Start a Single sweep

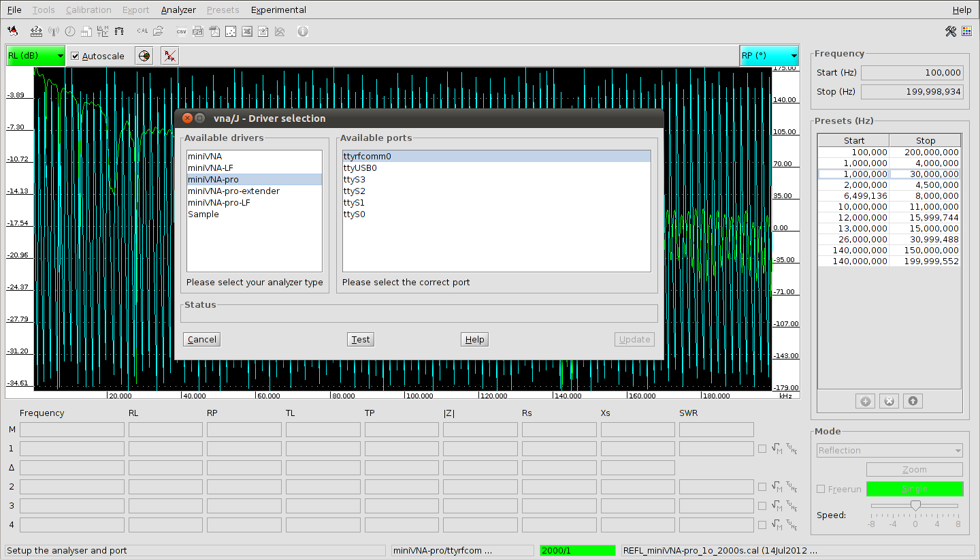914,489
